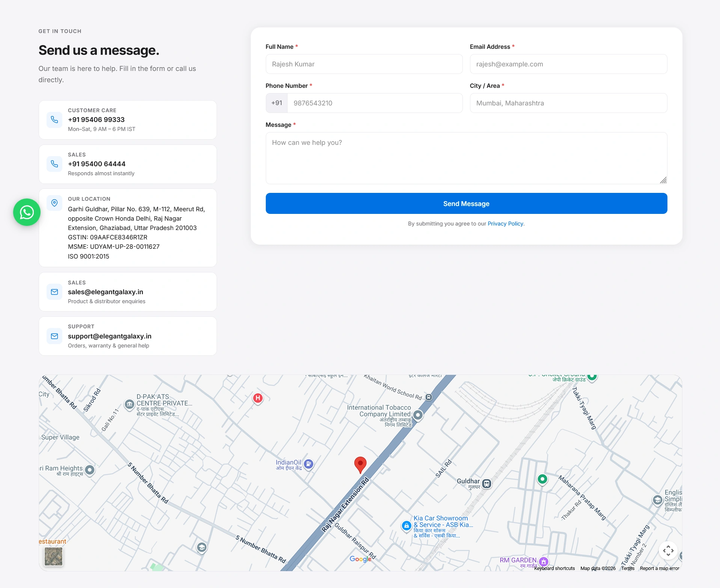Open the green WhatsApp chat button
The width and height of the screenshot is (720, 588).
coord(27,212)
